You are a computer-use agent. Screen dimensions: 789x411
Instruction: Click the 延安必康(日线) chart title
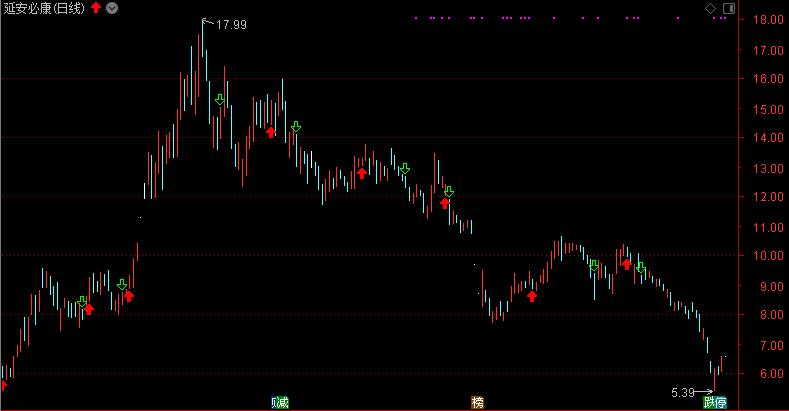(x=43, y=8)
